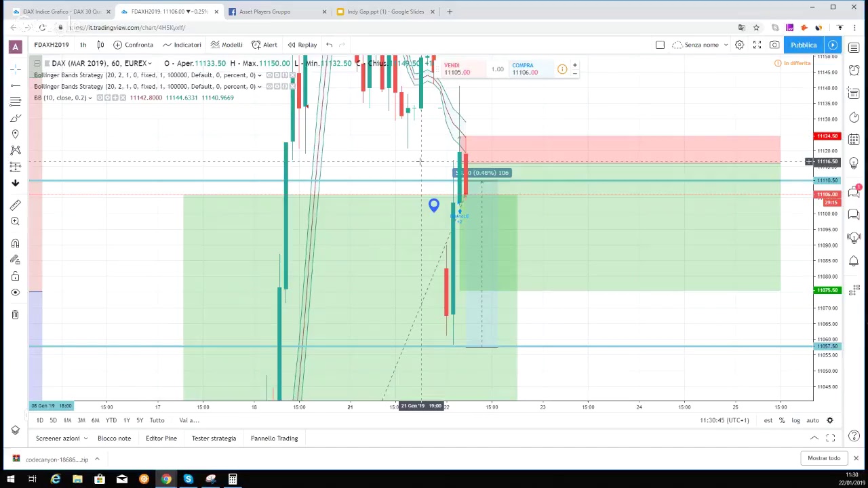
Task: Select the Tutto full date range
Action: click(x=157, y=420)
